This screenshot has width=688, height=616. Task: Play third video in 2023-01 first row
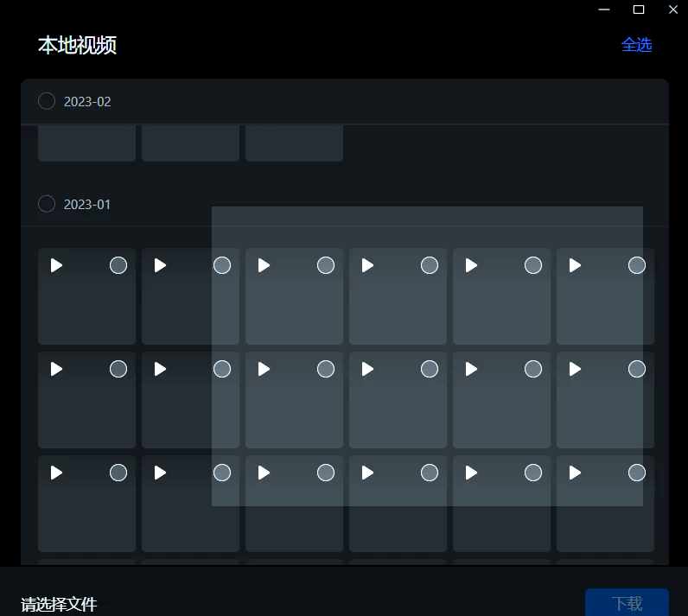click(x=264, y=265)
